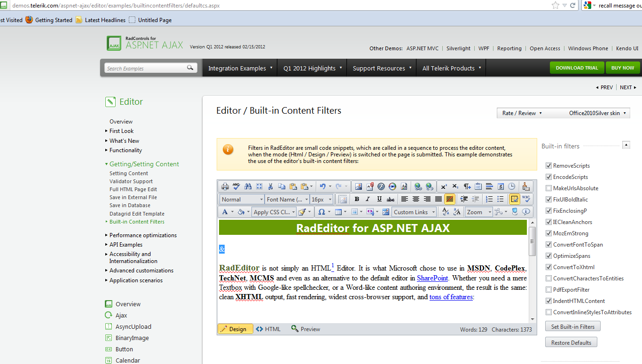Open the Q1 2012 Highlights menu
Screen dimensions: 642x364
[x=312, y=68]
